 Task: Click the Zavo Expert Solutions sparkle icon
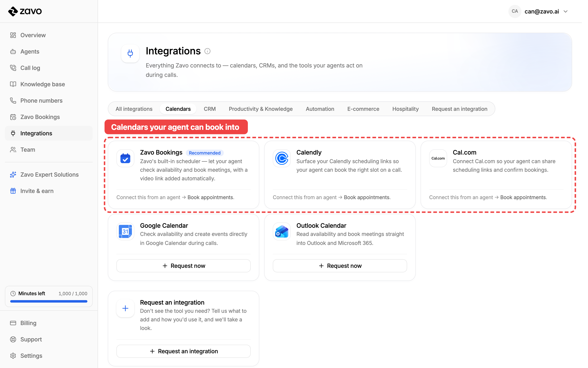point(13,175)
